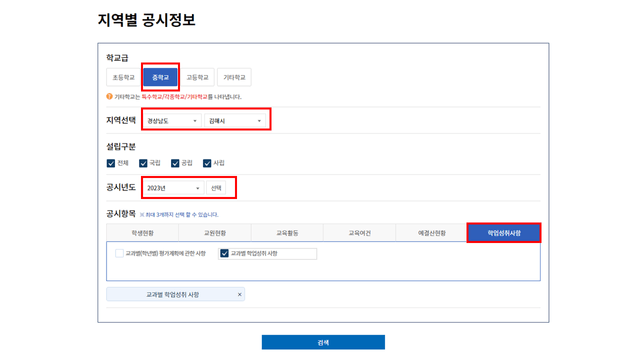The height and width of the screenshot is (360, 640).
Task: Switch to the 교육여건 tab
Action: (x=359, y=233)
